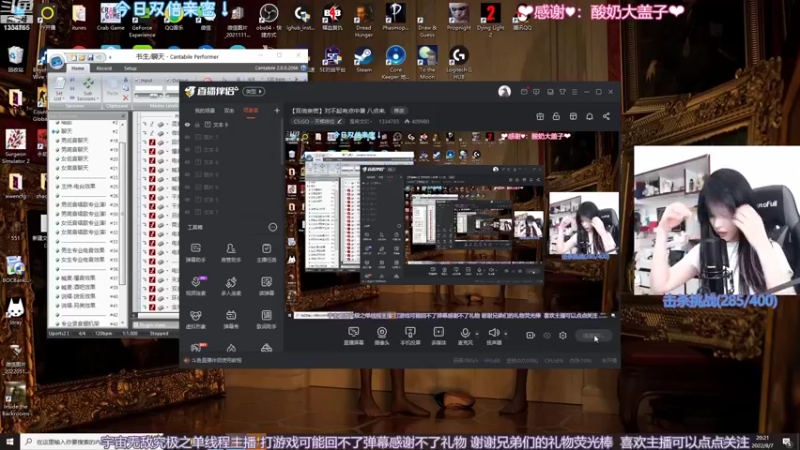The image size is (800, 450).
Task: Open the 多人连麦 tool
Action: 231,286
